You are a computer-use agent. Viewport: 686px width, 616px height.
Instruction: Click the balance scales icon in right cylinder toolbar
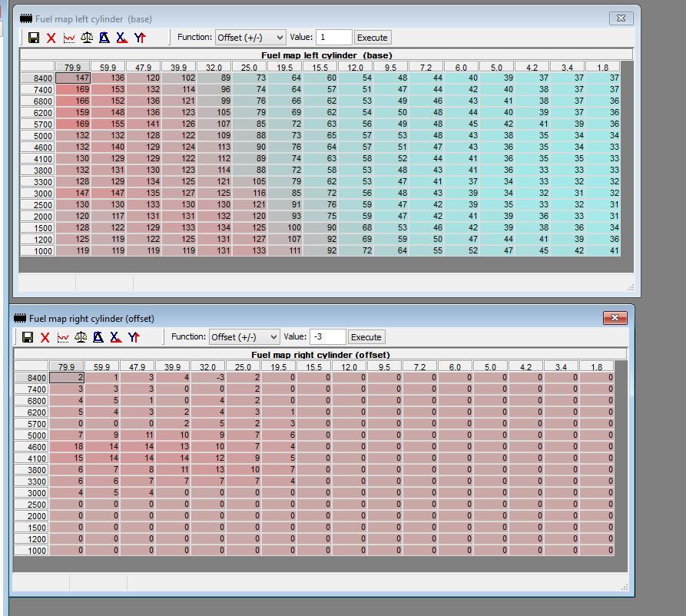click(x=81, y=337)
